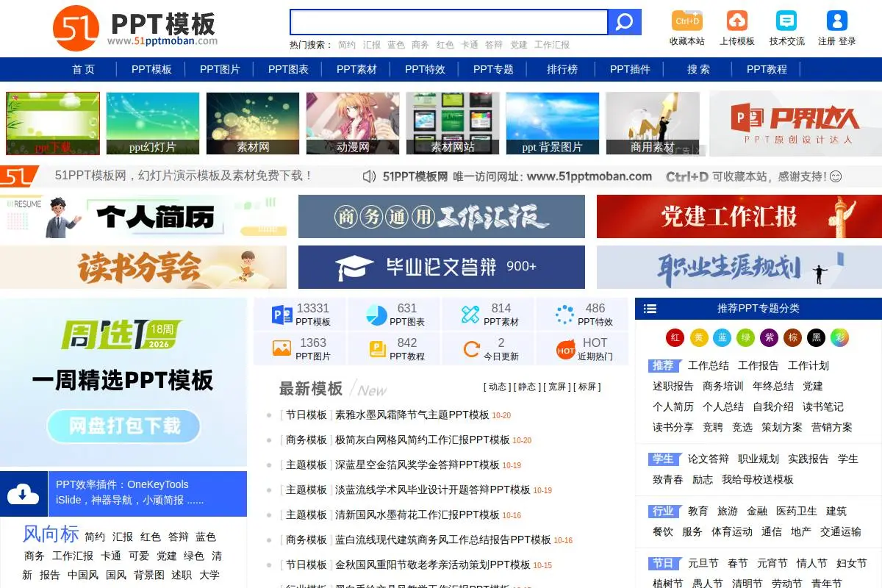Select the yellow 黄 color circle
This screenshot has height=588, width=882.
click(698, 338)
